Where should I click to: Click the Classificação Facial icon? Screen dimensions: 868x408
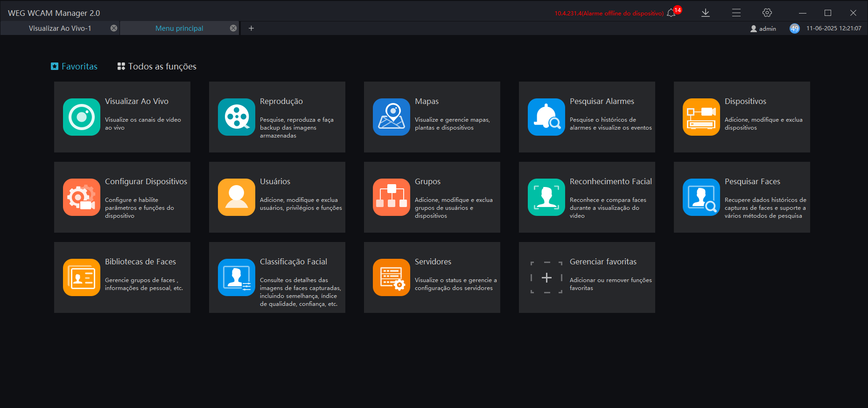[237, 277]
